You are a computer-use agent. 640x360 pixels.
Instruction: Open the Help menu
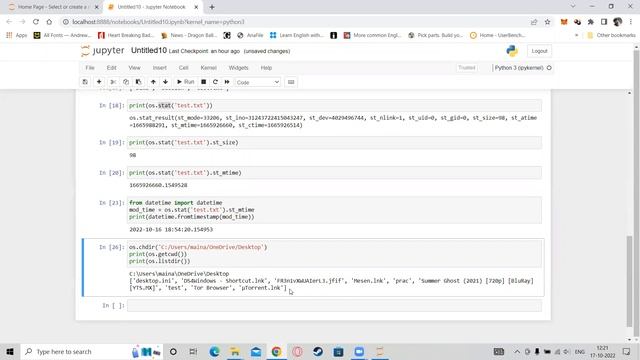pyautogui.click(x=266, y=68)
